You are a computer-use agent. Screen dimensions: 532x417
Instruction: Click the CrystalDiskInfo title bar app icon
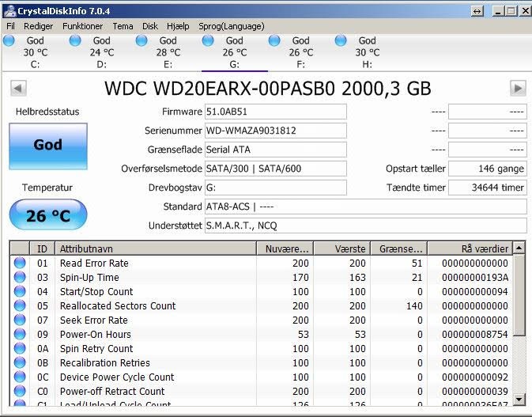(x=9, y=11)
